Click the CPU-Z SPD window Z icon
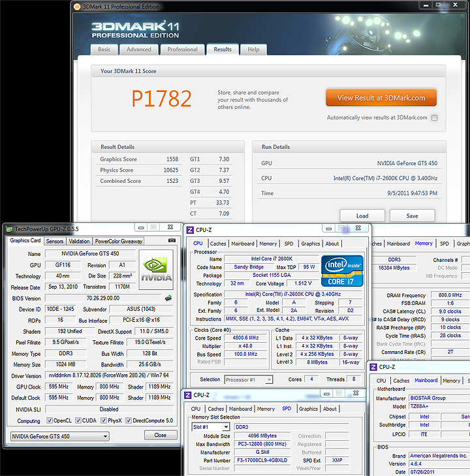470x476 pixels. tap(188, 395)
